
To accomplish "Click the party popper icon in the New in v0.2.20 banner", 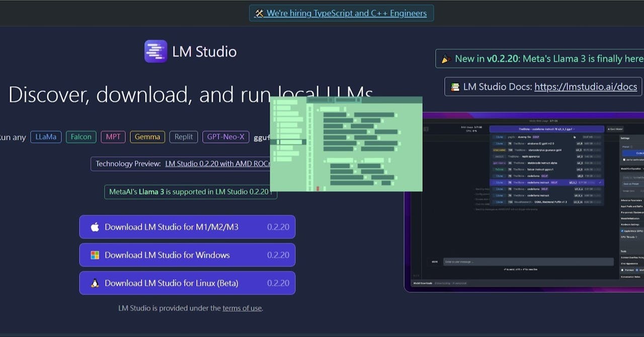I will (x=446, y=59).
